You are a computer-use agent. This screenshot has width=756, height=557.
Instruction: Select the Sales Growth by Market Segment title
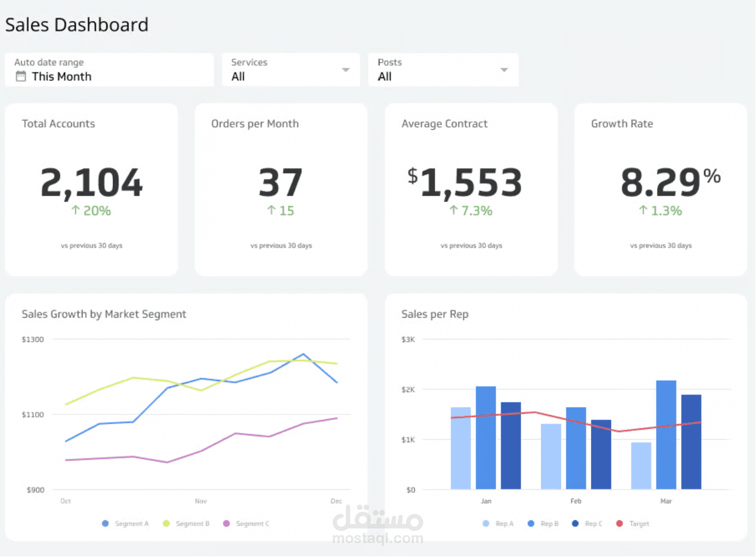[x=104, y=314]
